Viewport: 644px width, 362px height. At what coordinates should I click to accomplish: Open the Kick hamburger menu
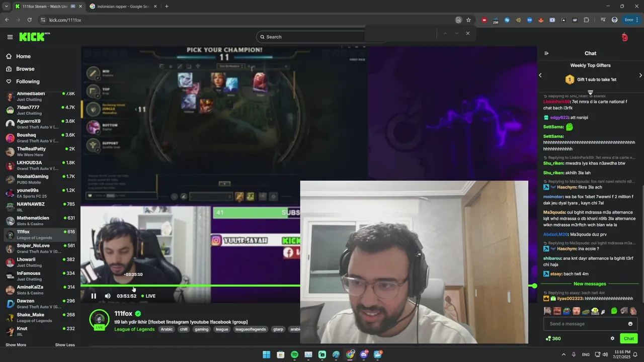click(x=10, y=37)
